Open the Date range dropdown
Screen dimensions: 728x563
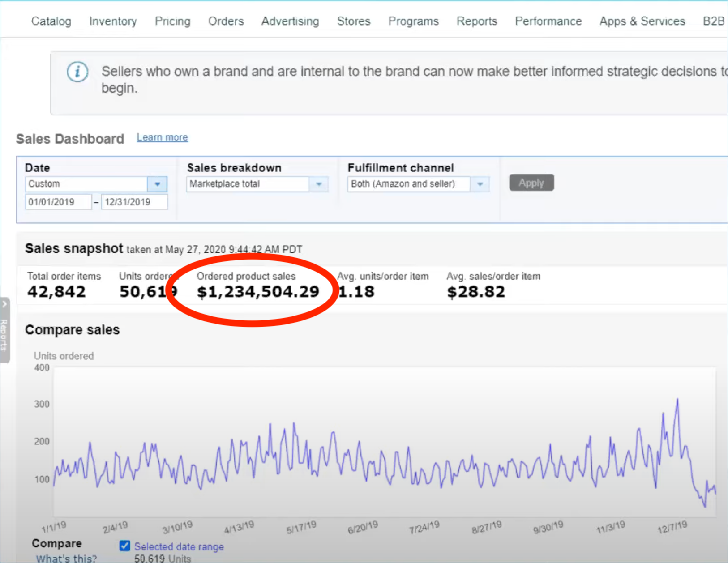point(157,184)
